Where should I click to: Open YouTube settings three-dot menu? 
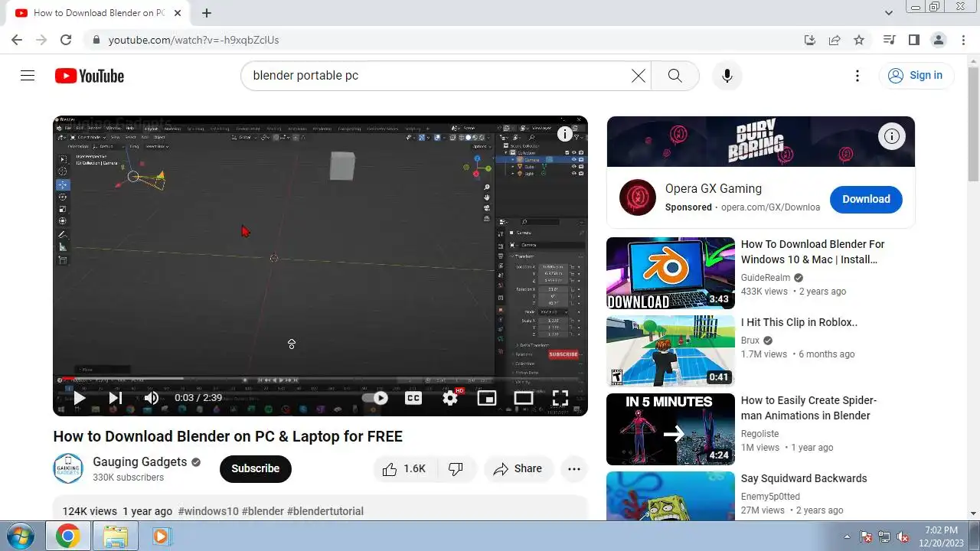coord(857,76)
